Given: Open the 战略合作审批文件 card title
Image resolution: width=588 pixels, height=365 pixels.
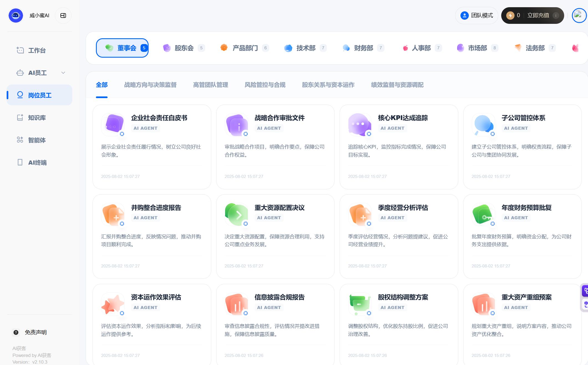Looking at the screenshot, I should (280, 118).
